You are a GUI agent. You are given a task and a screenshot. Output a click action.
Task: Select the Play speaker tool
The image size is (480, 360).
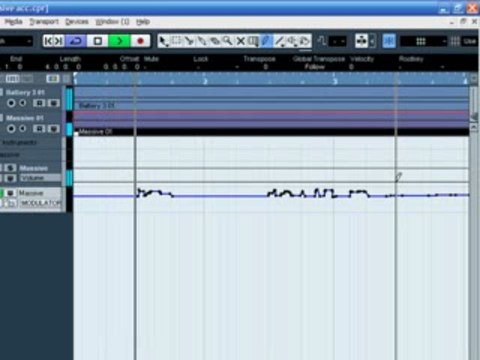(292, 41)
